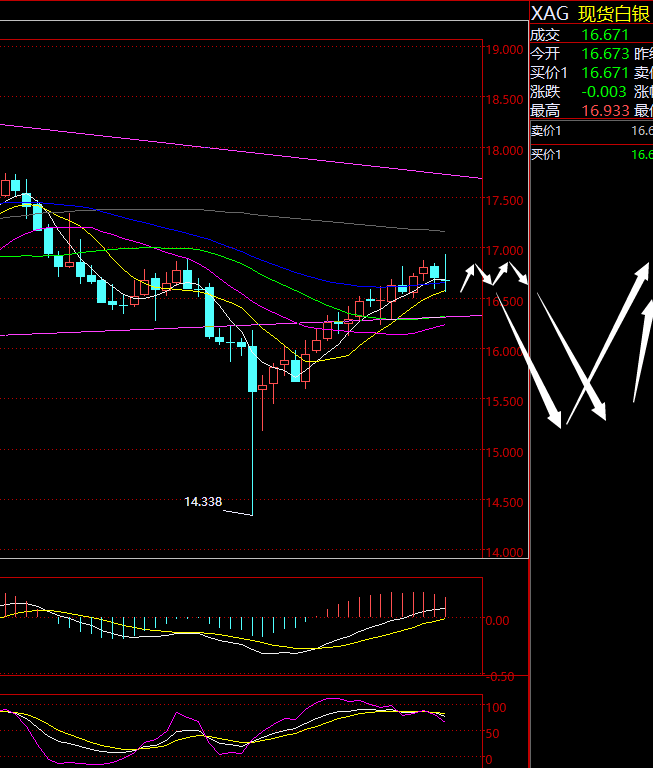Click the latest red MACD histogram bar
The image size is (653, 768).
coord(445,607)
